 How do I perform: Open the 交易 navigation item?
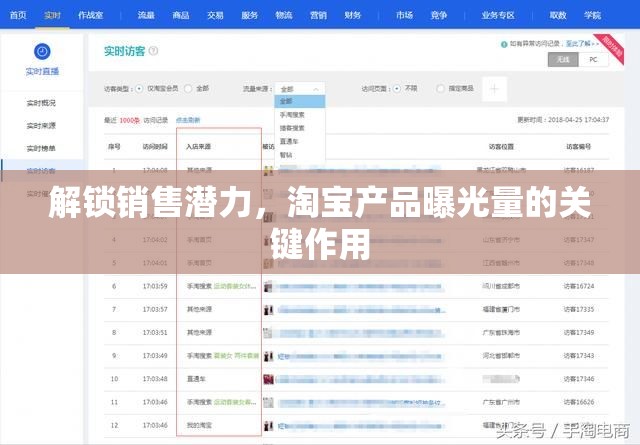click(x=215, y=16)
